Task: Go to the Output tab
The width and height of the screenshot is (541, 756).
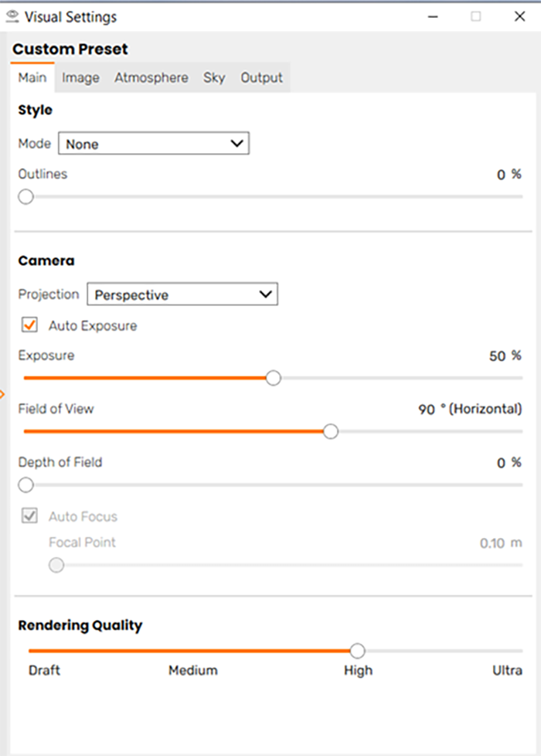Action: [262, 77]
